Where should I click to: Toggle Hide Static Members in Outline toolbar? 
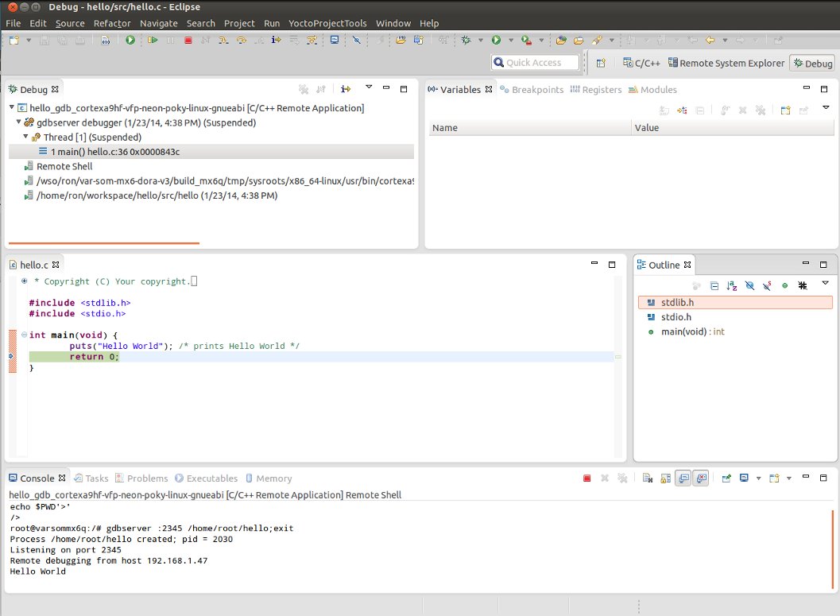click(x=767, y=285)
